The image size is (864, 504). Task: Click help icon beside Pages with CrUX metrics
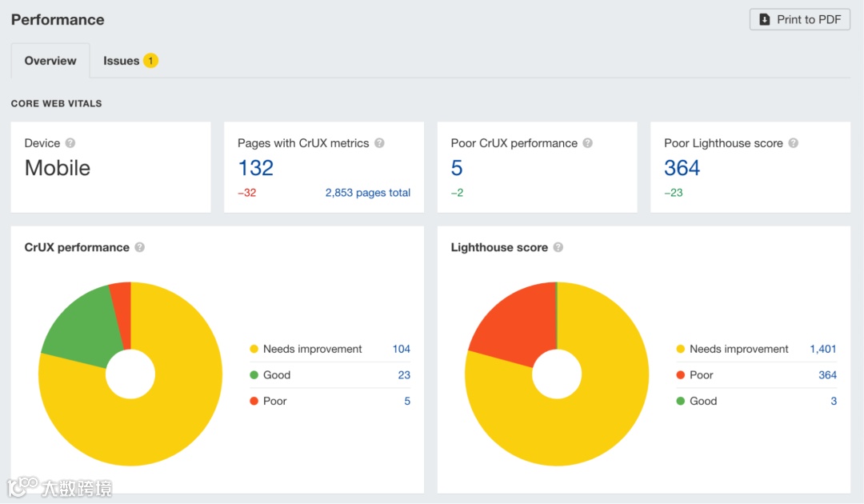378,142
